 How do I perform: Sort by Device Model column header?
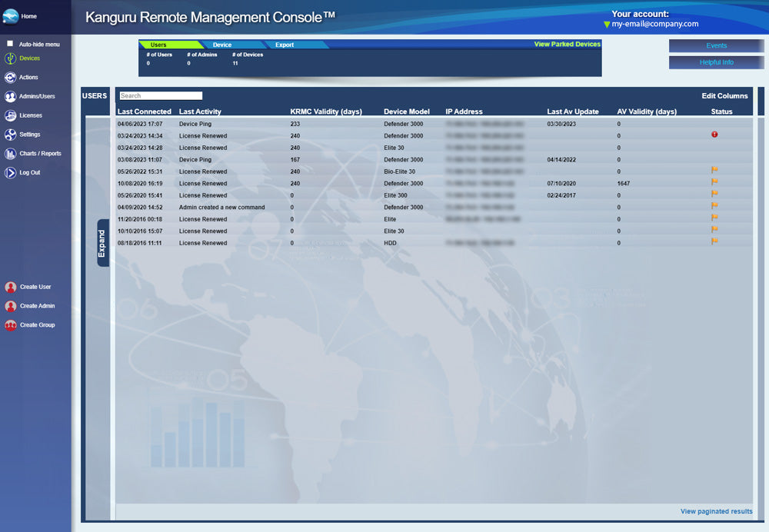407,111
